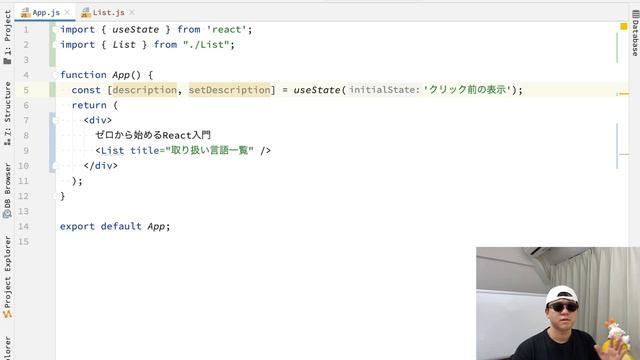Place cursor on setDescription variable

click(229, 90)
